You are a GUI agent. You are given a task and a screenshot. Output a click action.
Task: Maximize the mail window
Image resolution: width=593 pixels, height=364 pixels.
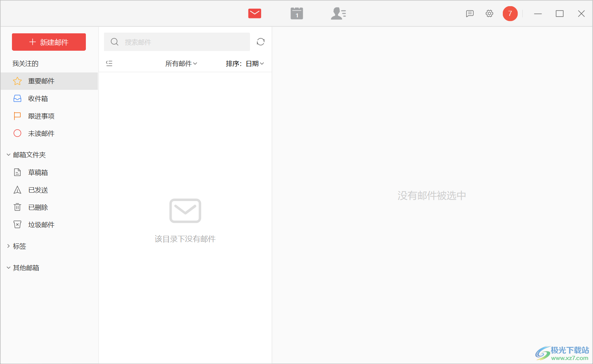pyautogui.click(x=560, y=14)
